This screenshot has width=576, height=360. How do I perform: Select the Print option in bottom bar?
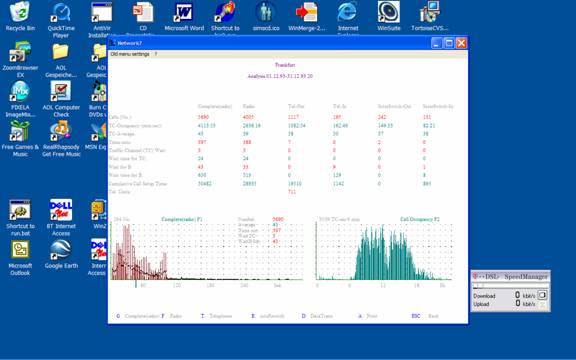click(368, 316)
